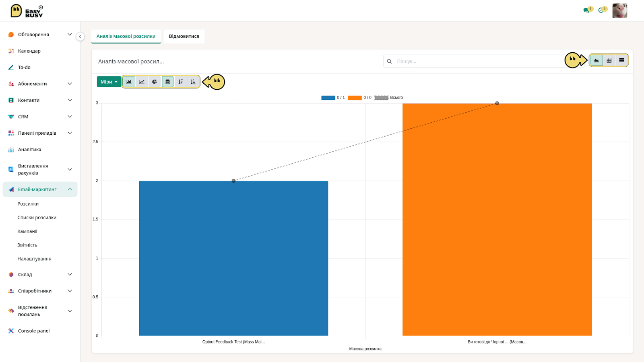Open the Міри dropdown
This screenshot has width=644, height=362.
109,82
